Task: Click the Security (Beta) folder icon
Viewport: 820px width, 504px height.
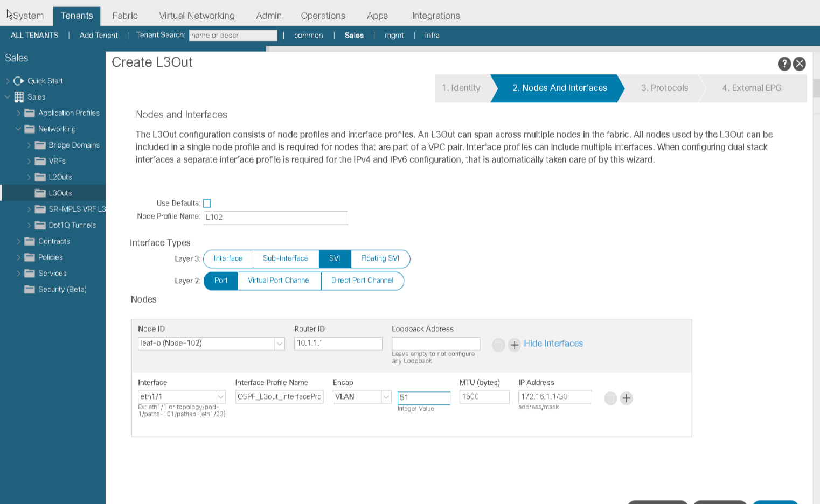Action: 30,290
